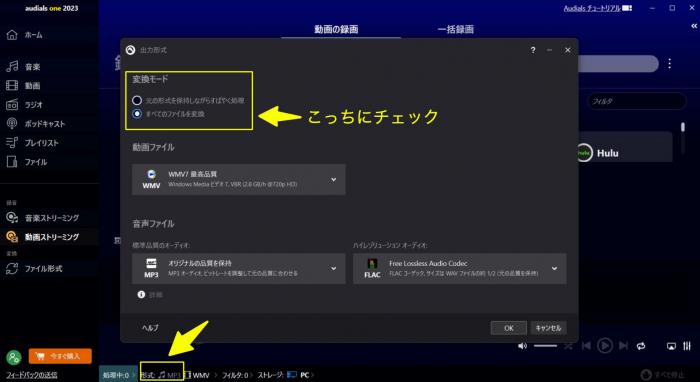Image resolution: width=700 pixels, height=382 pixels.
Task: Click the play button
Action: tap(605, 346)
